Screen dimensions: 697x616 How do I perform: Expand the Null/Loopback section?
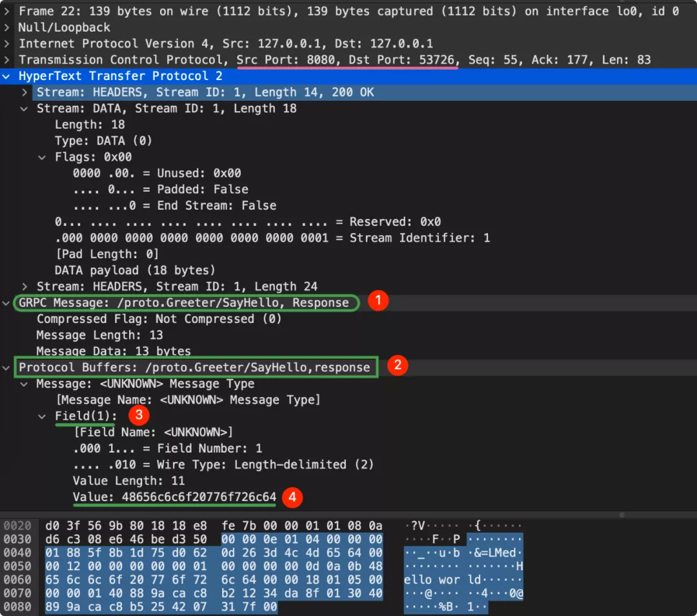(x=6, y=27)
